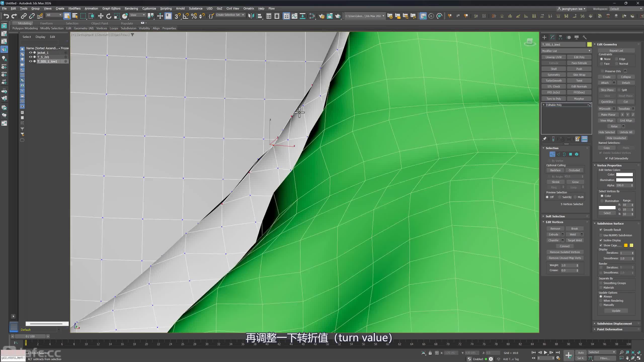644x362 pixels.
Task: Open the Select by Name list tool
Action: click(x=75, y=16)
